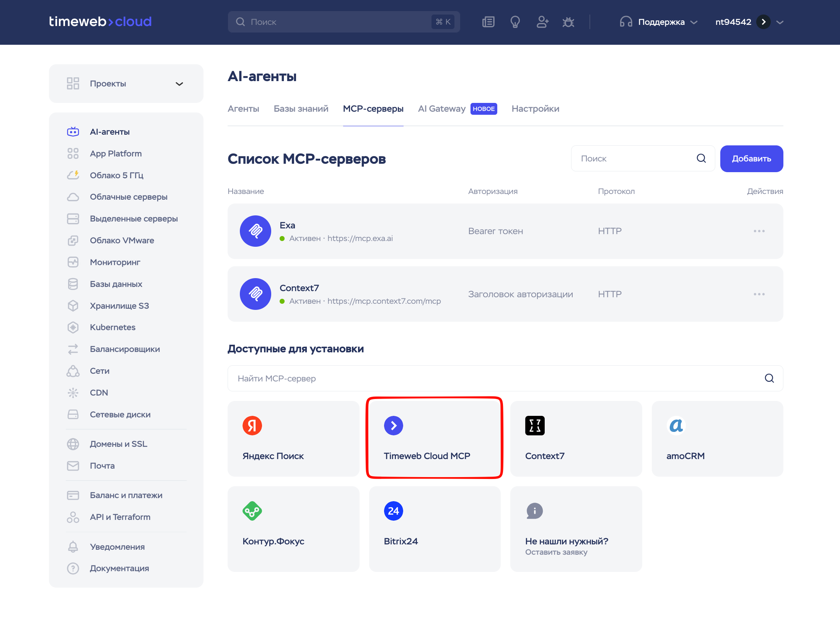Click the Балансировщики arrows icon

click(x=73, y=349)
